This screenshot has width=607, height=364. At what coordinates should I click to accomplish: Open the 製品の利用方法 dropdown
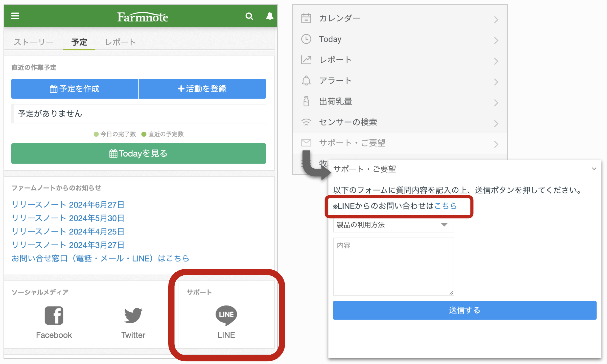[393, 225]
